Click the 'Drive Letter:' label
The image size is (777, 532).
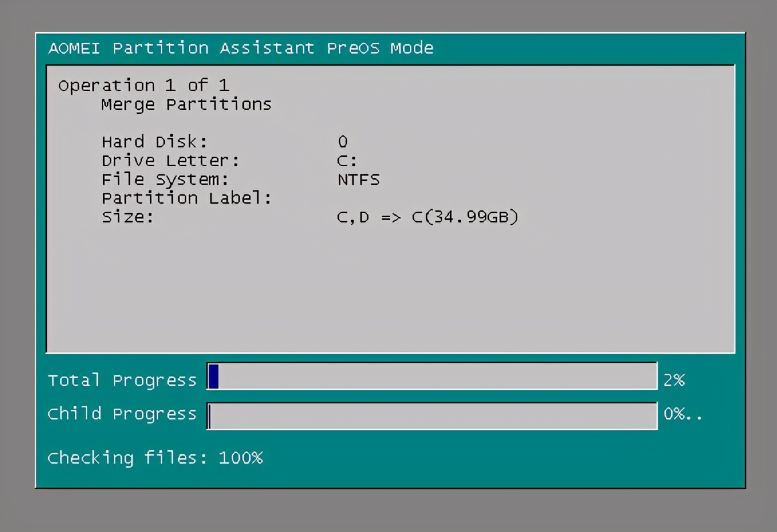pyautogui.click(x=170, y=161)
